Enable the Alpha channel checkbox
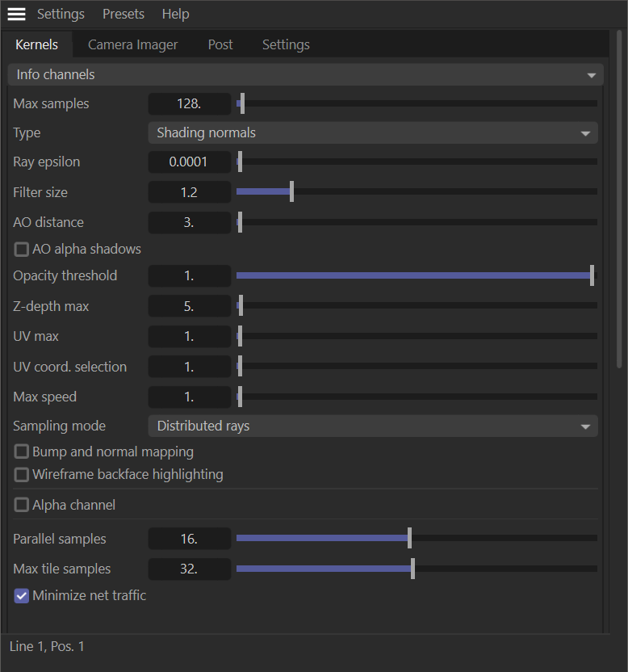 [x=22, y=505]
